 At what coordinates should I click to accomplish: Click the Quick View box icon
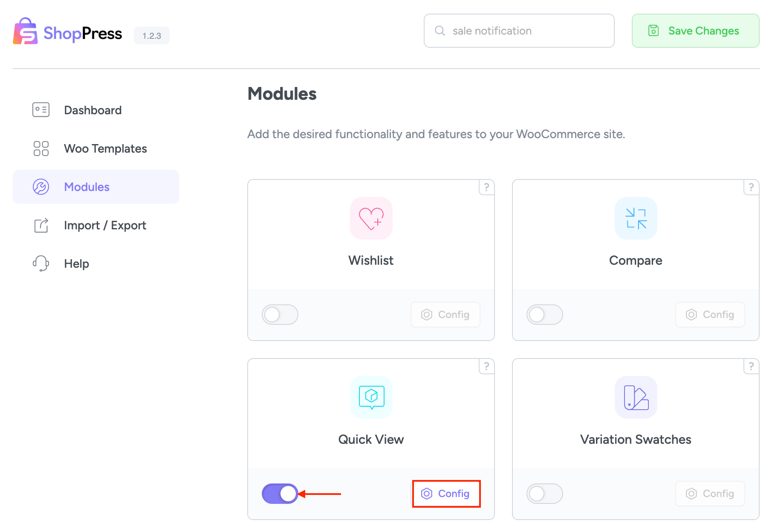371,397
